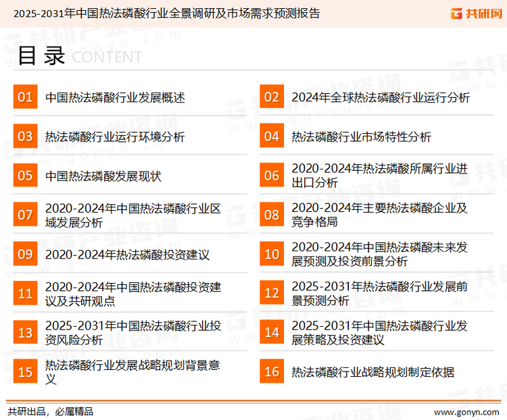Image resolution: width=507 pixels, height=420 pixels.
Task: Open chapter 2024年全球热法磷酸行业运行分析
Action: point(381,97)
